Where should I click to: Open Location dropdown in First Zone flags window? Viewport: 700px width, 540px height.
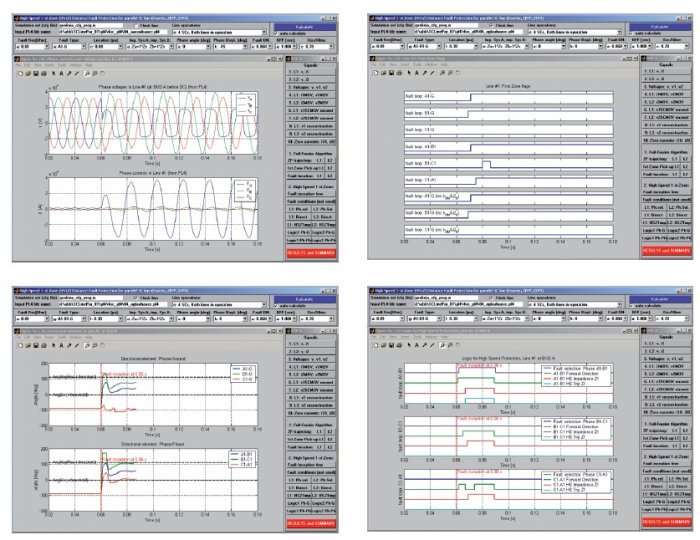pyautogui.click(x=461, y=46)
